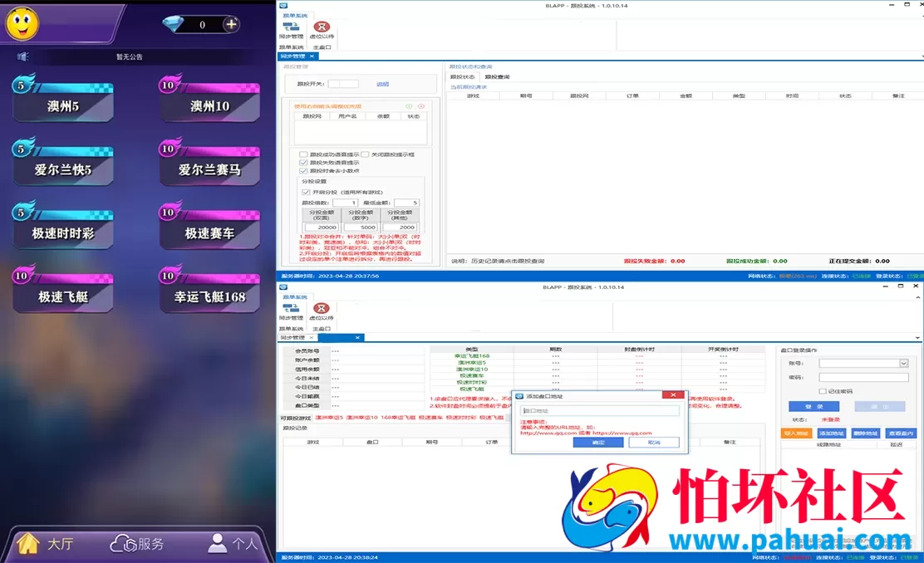Enable the 记住密码 remember password checkbox
This screenshot has width=924, height=563.
[823, 391]
